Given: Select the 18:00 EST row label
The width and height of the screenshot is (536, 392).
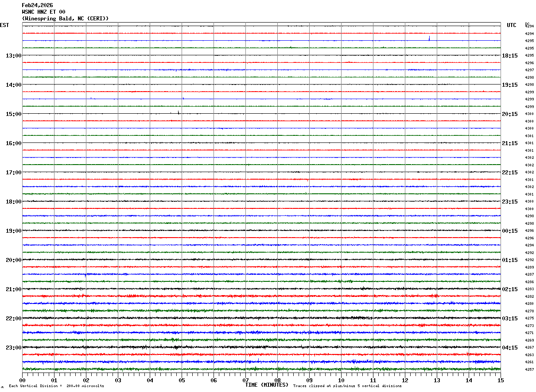Looking at the screenshot, I should pos(13,202).
